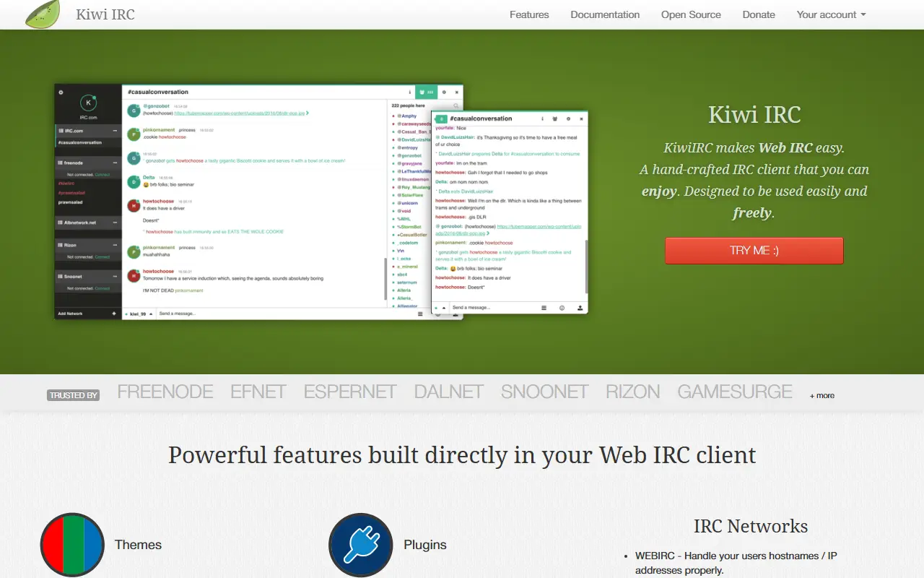Click the DALNET network name
The height and width of the screenshot is (578, 924).
(x=449, y=392)
